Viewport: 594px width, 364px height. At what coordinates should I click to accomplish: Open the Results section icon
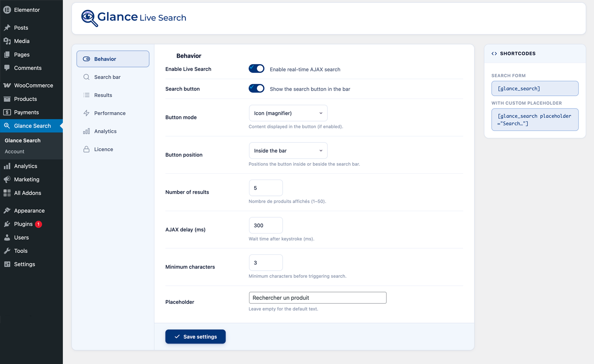coord(86,95)
